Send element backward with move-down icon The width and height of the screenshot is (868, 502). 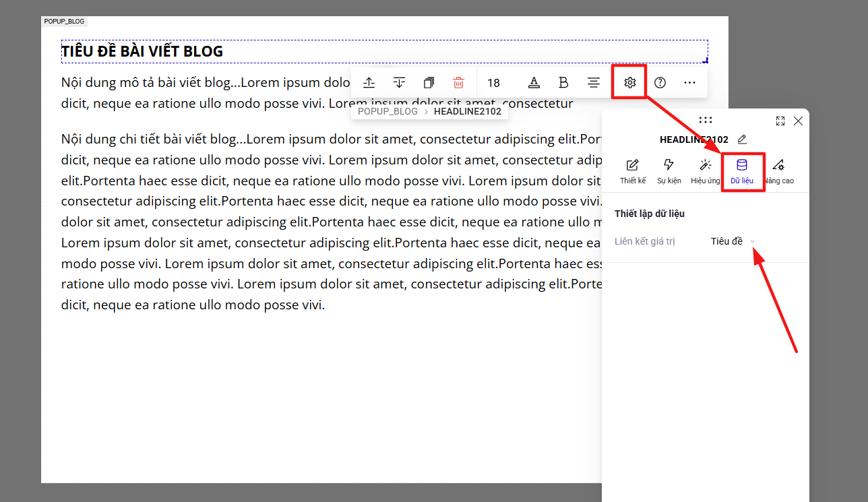(x=399, y=83)
